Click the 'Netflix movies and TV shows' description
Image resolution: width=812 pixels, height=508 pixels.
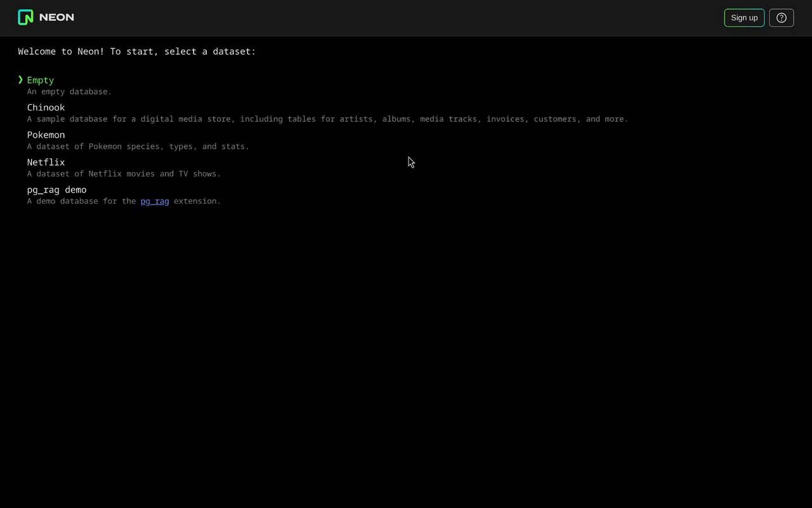[124, 173]
